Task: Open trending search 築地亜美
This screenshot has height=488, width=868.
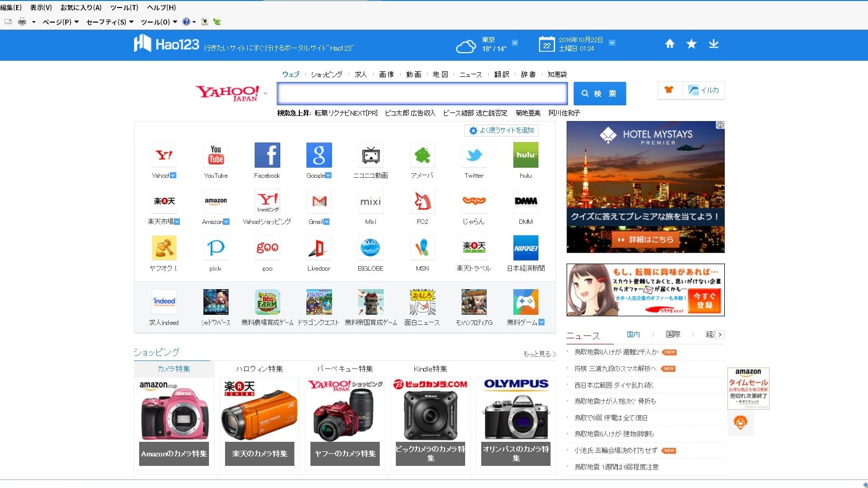Action: [528, 113]
